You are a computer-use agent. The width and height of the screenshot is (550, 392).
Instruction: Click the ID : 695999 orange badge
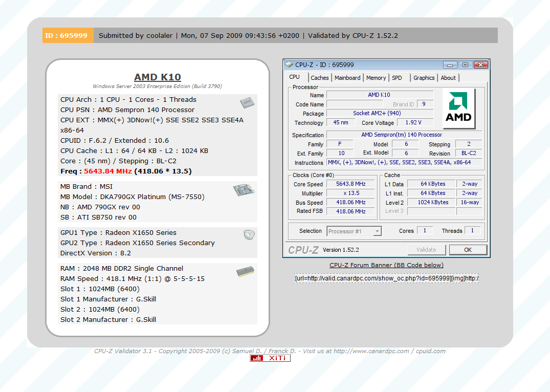[x=68, y=35]
